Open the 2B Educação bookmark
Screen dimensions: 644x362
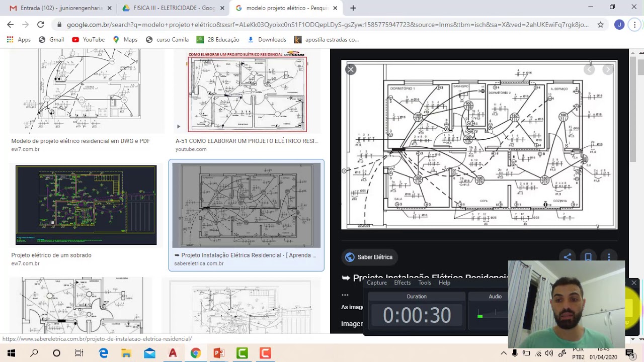[x=218, y=40]
